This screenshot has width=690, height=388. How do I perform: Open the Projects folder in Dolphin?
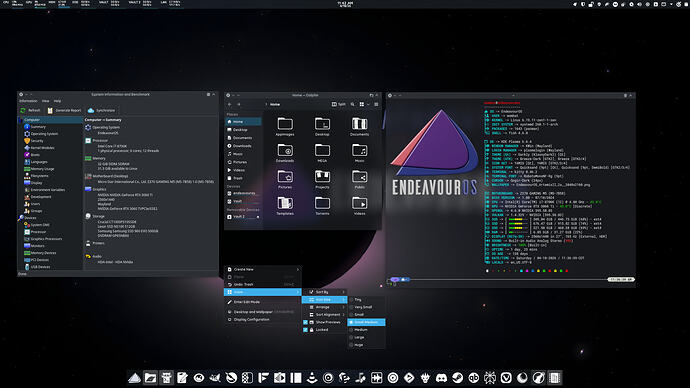tap(322, 179)
